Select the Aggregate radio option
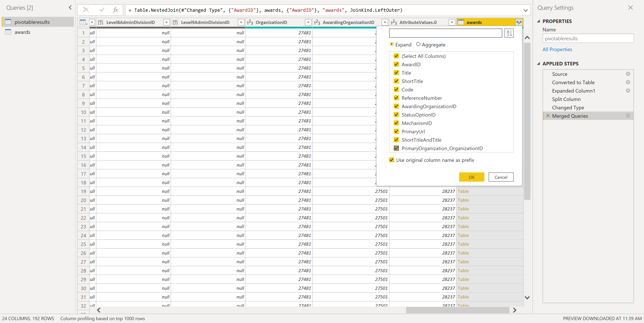The image size is (644, 323). (x=418, y=44)
